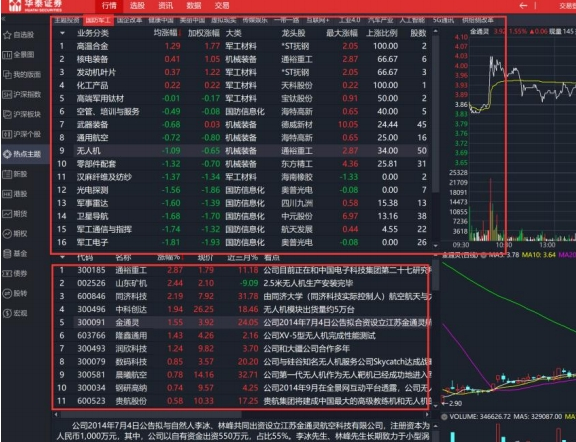The width and height of the screenshot is (576, 442).
Task: Select stock 300493 润欣科技 row
Action: 242,349
